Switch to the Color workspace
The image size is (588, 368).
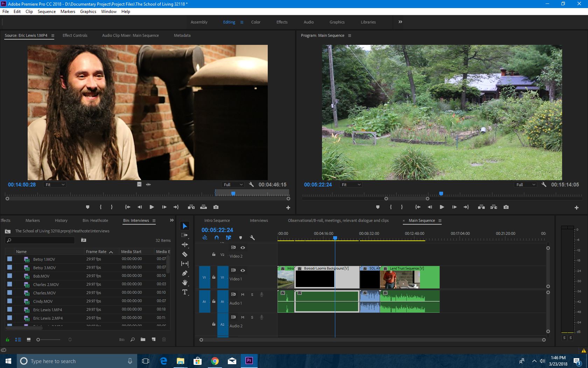click(x=255, y=22)
